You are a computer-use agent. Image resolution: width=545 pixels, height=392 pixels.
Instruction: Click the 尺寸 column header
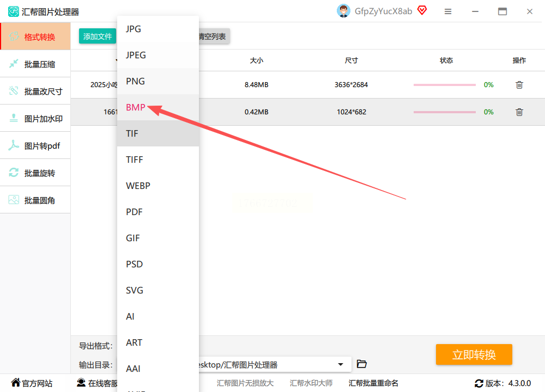[351, 60]
